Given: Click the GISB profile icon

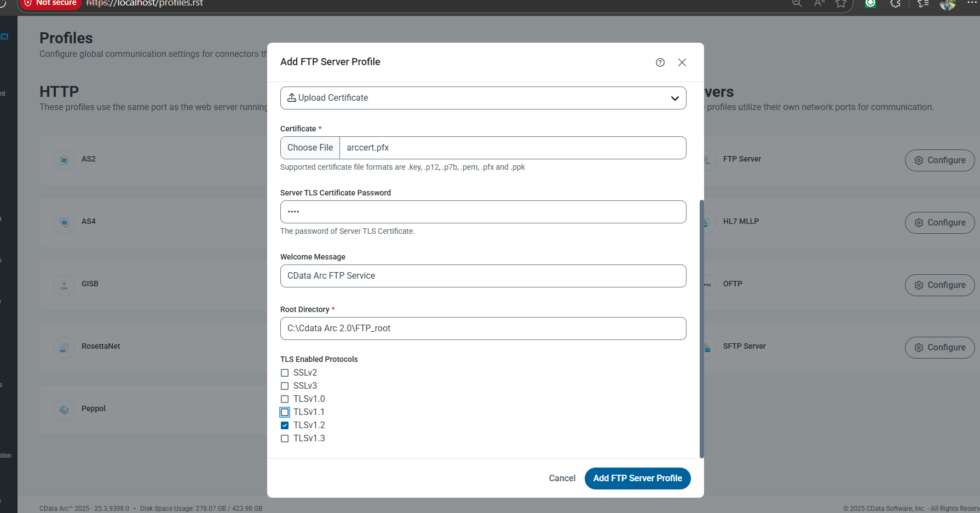Looking at the screenshot, I should point(64,285).
